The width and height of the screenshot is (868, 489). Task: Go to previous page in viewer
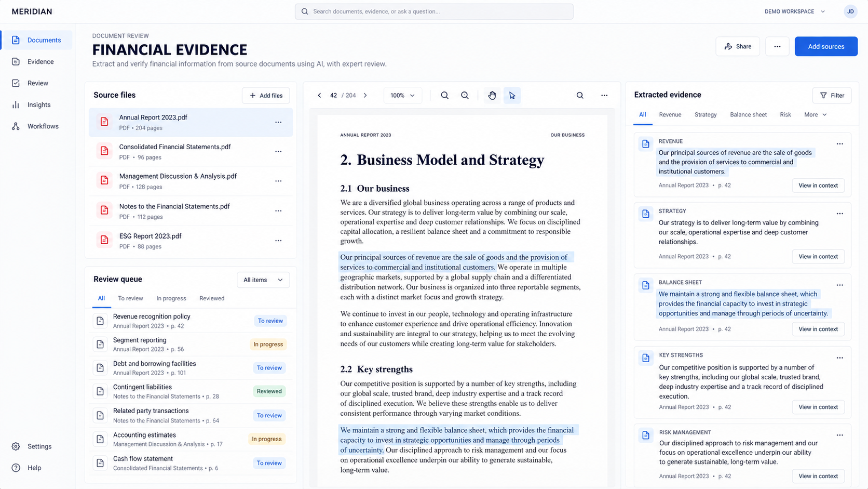(319, 96)
